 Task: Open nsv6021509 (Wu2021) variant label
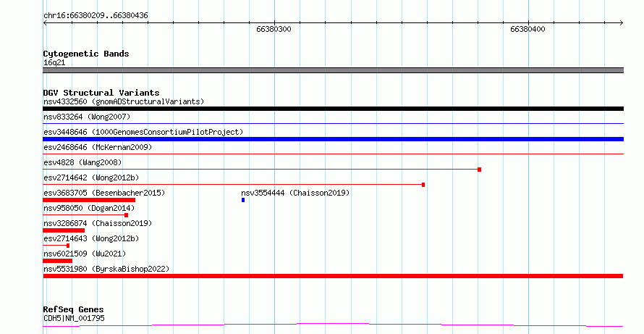point(85,254)
